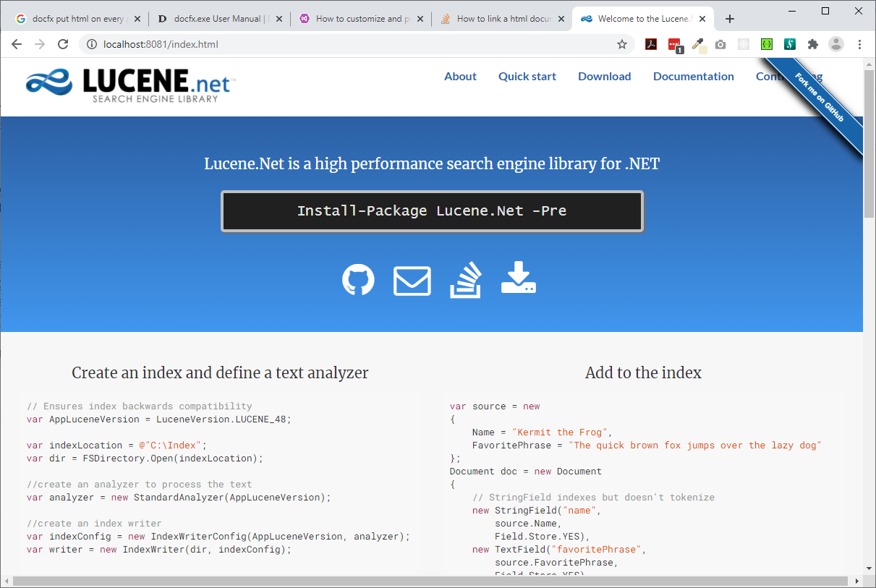Screen dimensions: 876x588
Task: Switch to the Google docfx search tab
Action: [77, 19]
